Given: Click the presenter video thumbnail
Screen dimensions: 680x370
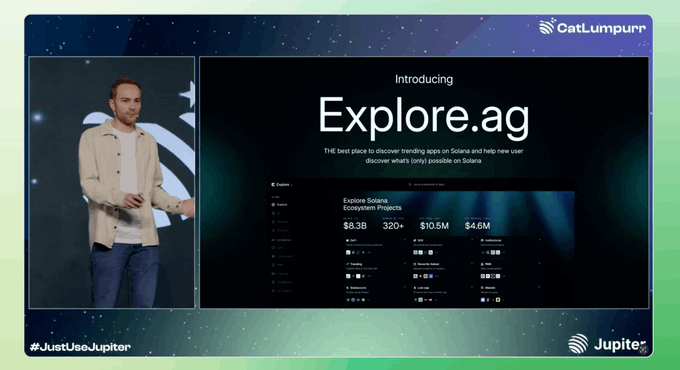Looking at the screenshot, I should coord(112,183).
